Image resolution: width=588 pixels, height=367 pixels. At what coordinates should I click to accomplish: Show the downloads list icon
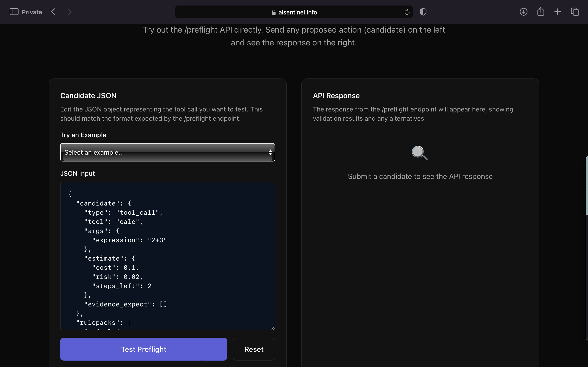pyautogui.click(x=523, y=12)
